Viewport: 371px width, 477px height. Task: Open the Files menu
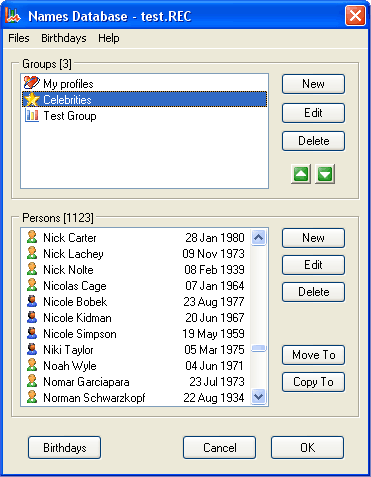coord(19,38)
